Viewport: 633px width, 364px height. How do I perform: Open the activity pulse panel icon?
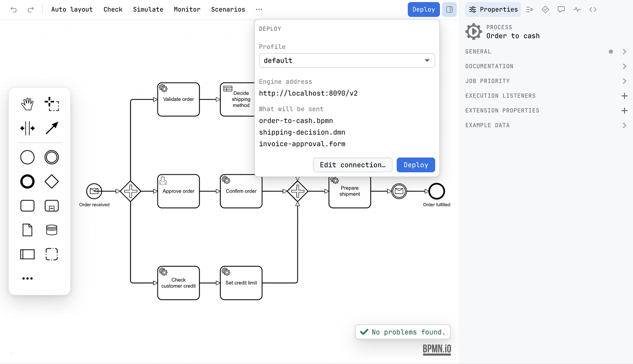[x=577, y=9]
